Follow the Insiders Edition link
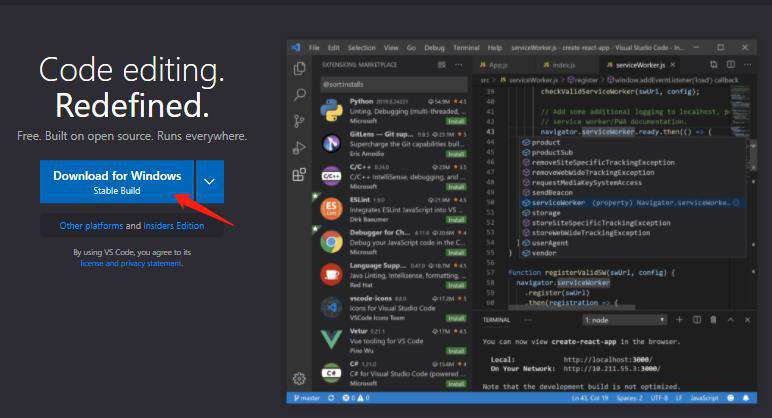The width and height of the screenshot is (772, 418). [x=174, y=225]
